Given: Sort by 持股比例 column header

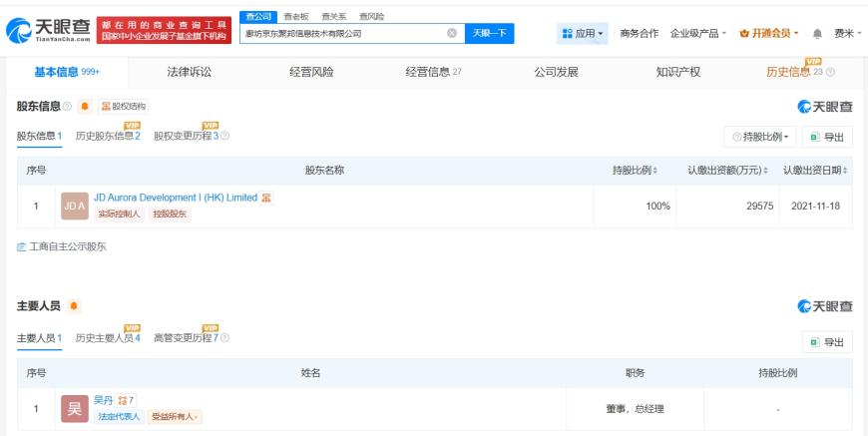Looking at the screenshot, I should click(635, 171).
